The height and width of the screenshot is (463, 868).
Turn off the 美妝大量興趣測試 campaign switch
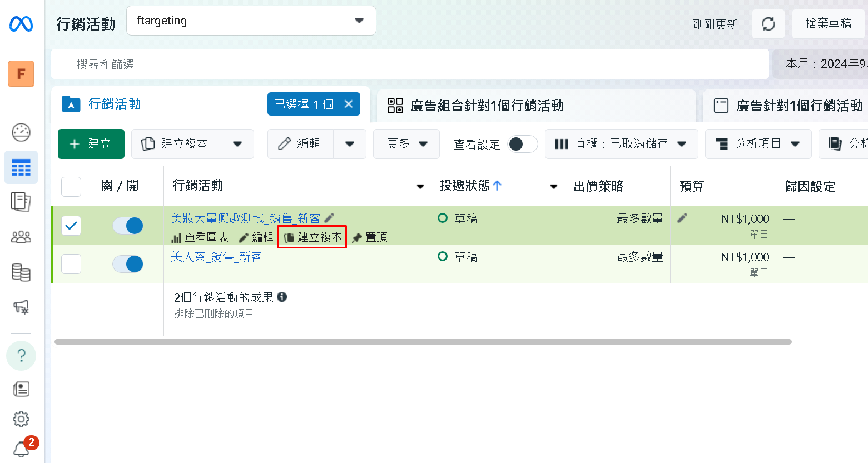click(128, 226)
